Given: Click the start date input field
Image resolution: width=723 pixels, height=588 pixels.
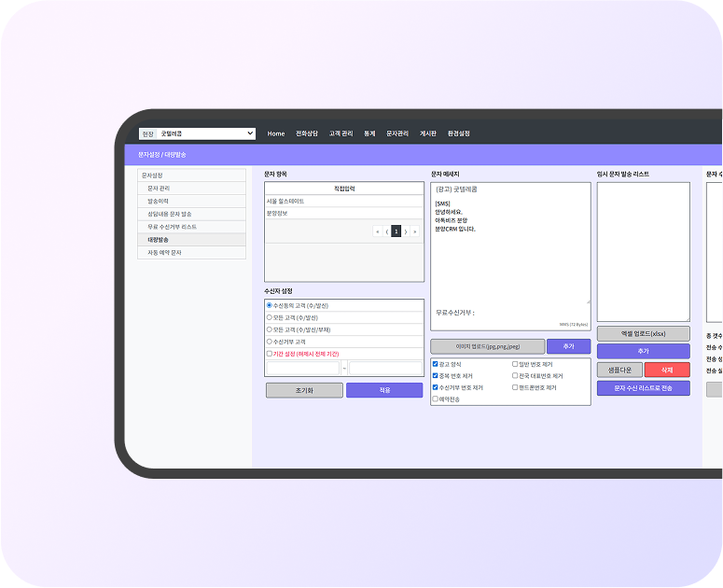Looking at the screenshot, I should coord(303,369).
